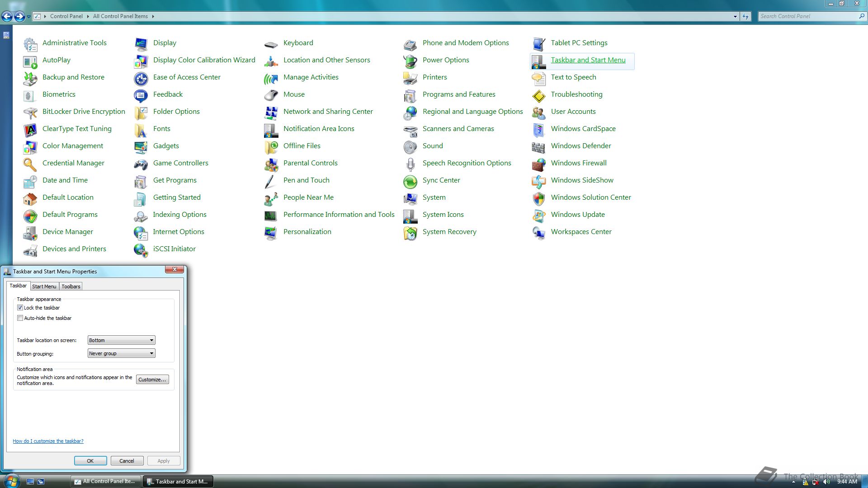Open the Troubleshooting icon
This screenshot has height=488, width=868.
539,95
